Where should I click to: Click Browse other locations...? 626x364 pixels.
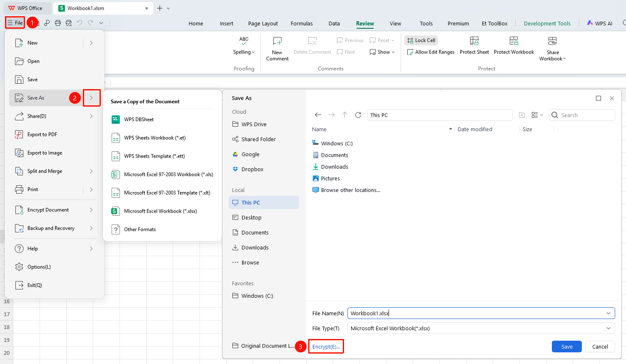pos(346,190)
